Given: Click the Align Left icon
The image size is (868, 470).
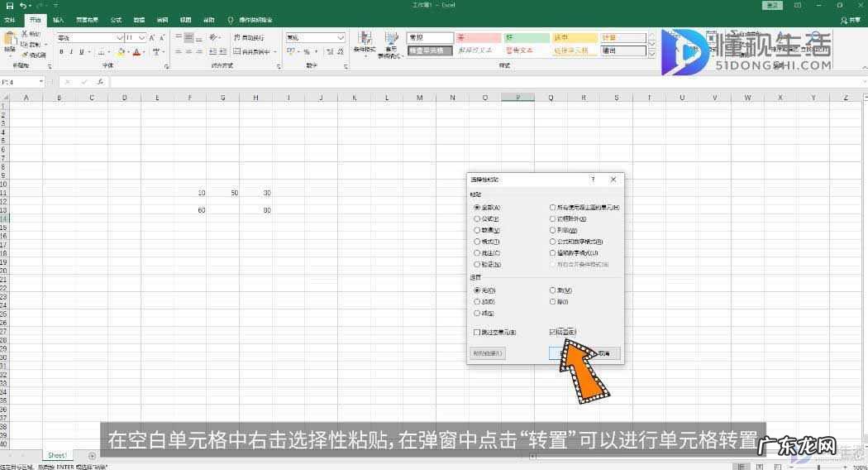Looking at the screenshot, I should coord(179,51).
